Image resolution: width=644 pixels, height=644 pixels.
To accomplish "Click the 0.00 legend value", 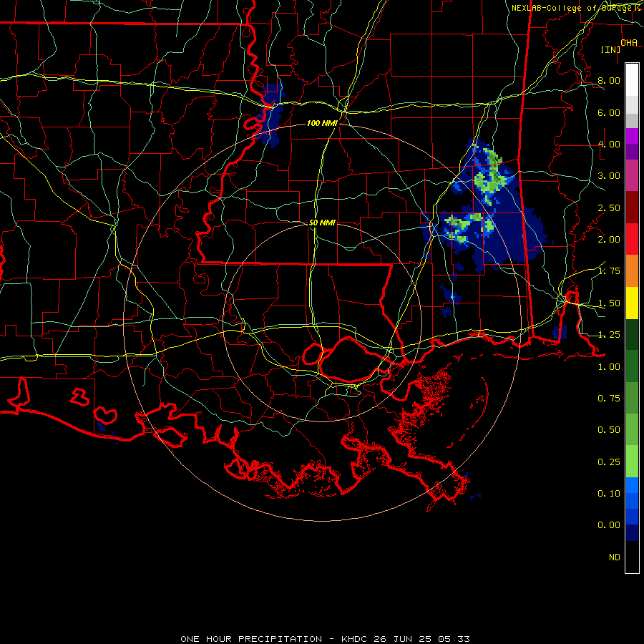I will click(x=609, y=525).
